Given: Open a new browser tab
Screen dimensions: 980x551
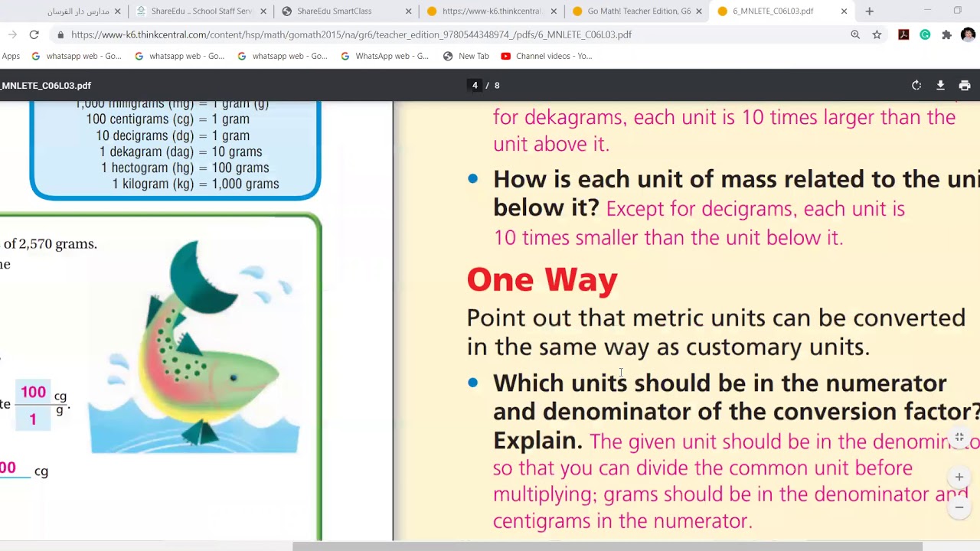Looking at the screenshot, I should point(869,11).
